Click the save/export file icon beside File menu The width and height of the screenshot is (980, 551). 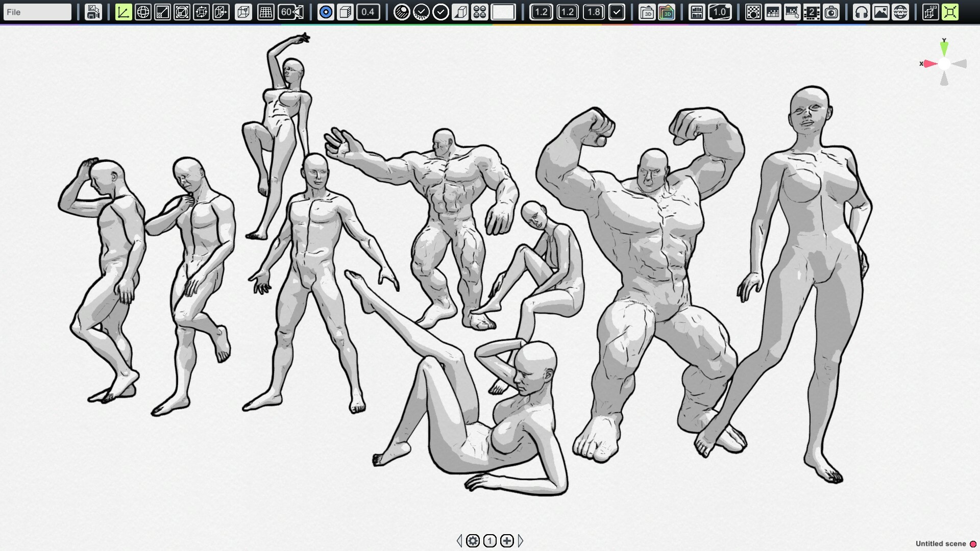click(93, 11)
